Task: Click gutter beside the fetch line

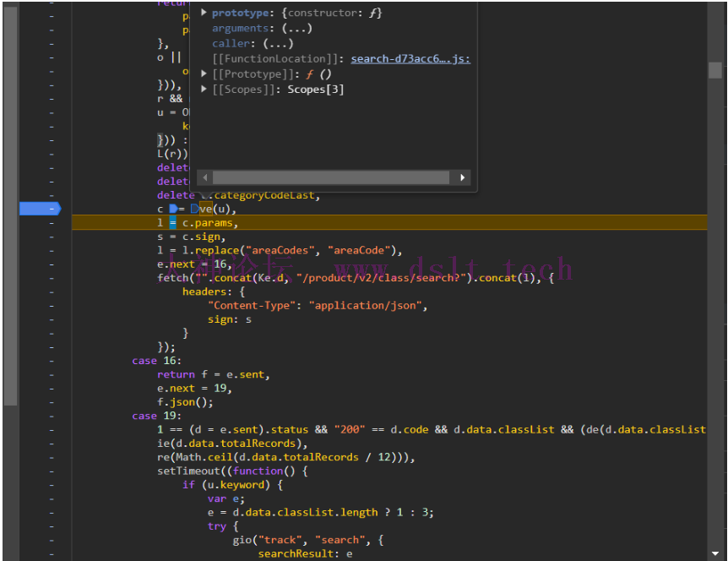Action: click(51, 278)
